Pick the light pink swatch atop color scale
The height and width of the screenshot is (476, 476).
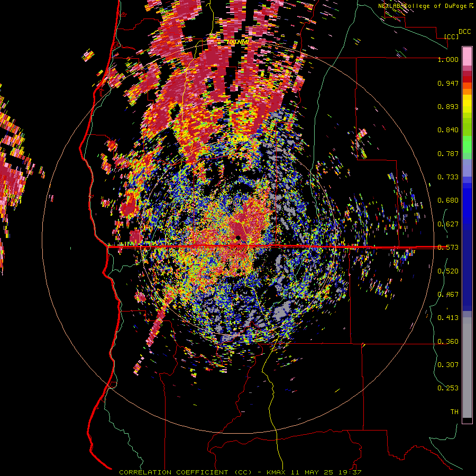click(x=467, y=57)
